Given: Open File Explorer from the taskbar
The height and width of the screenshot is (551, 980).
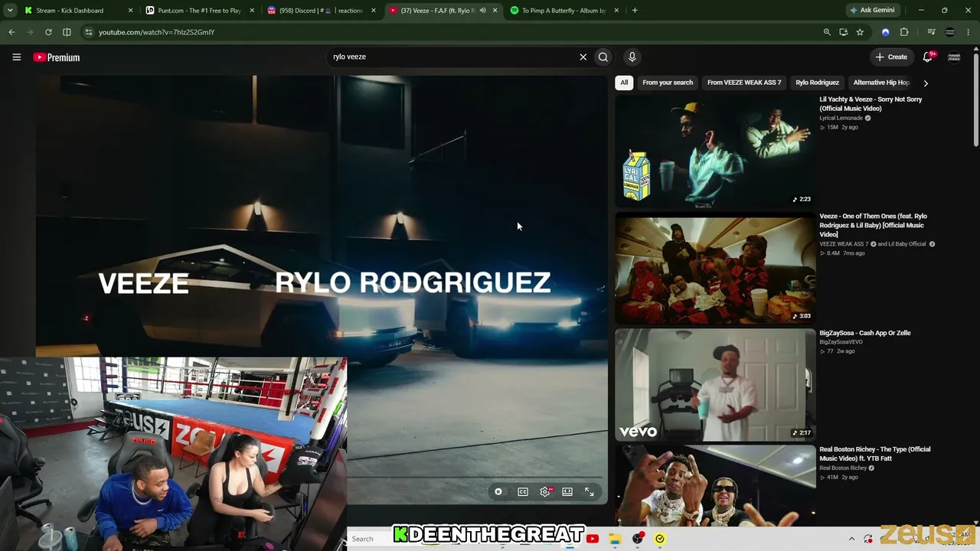Looking at the screenshot, I should [x=615, y=539].
